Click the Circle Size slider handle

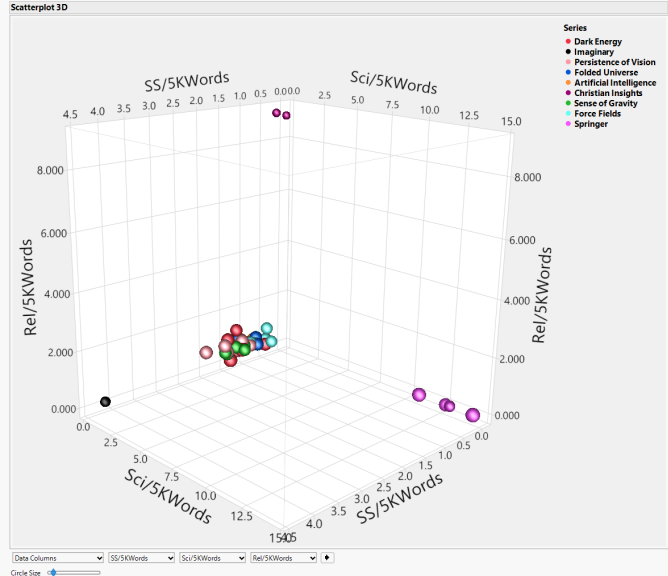(52, 572)
